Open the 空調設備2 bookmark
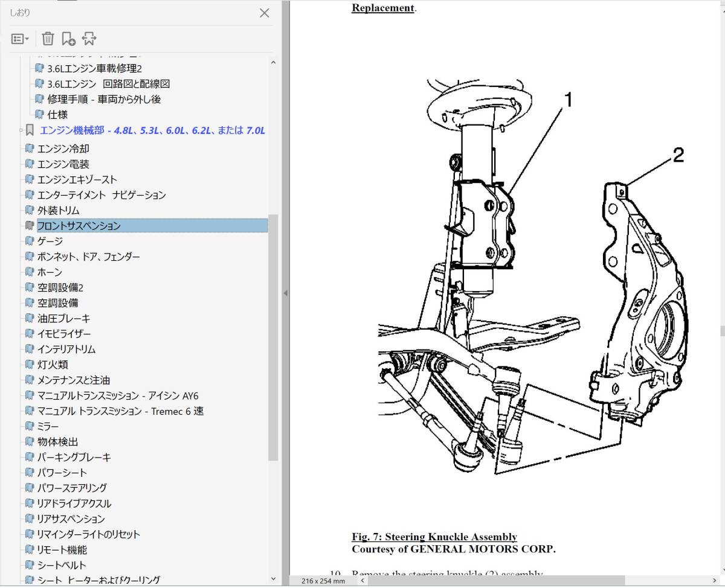This screenshot has width=725, height=588. coord(60,288)
